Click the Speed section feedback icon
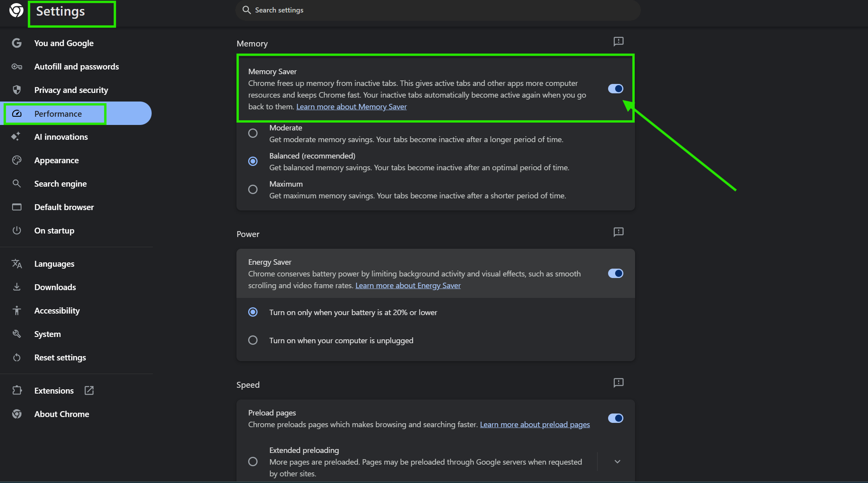This screenshot has height=483, width=868. [618, 383]
